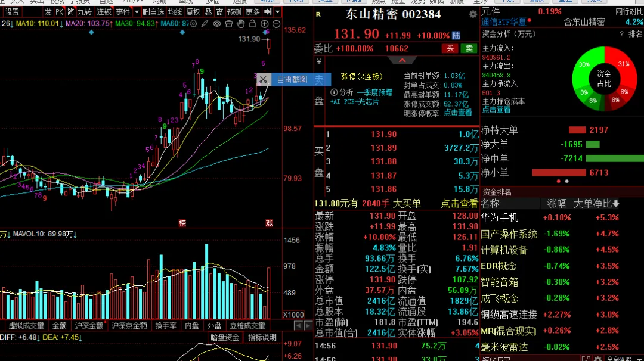
Task: Switch to 金额 indicator tab
Action: point(59,326)
